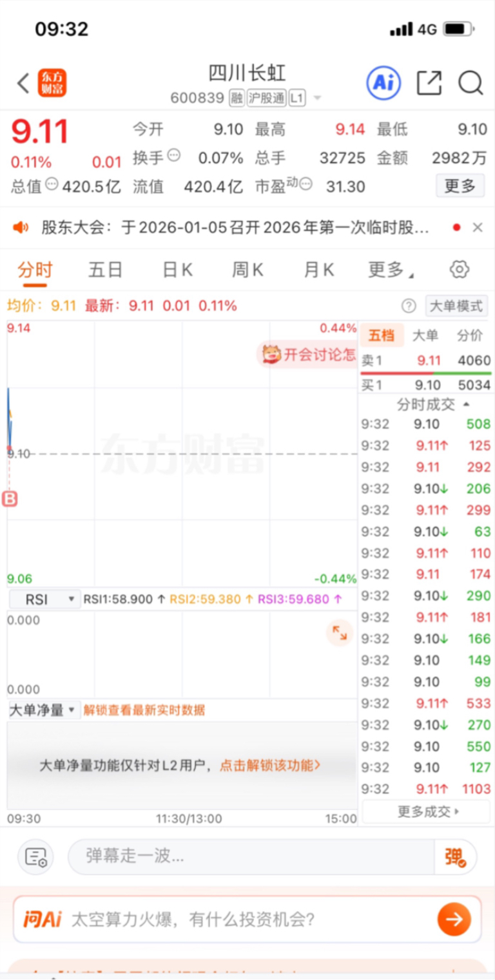Tap the L1 quote level badge
This screenshot has width=495, height=980.
tap(296, 98)
